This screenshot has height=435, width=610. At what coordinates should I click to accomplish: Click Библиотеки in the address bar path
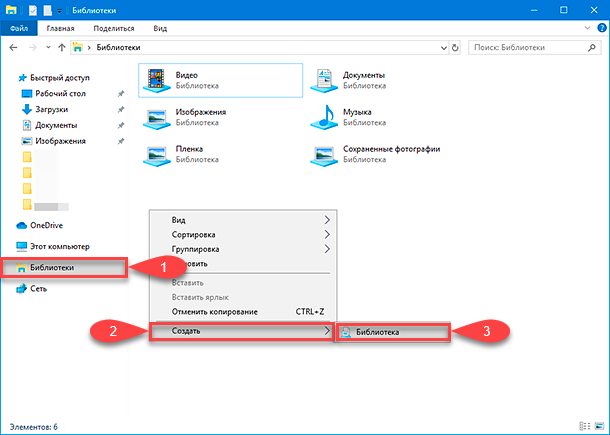pos(118,47)
